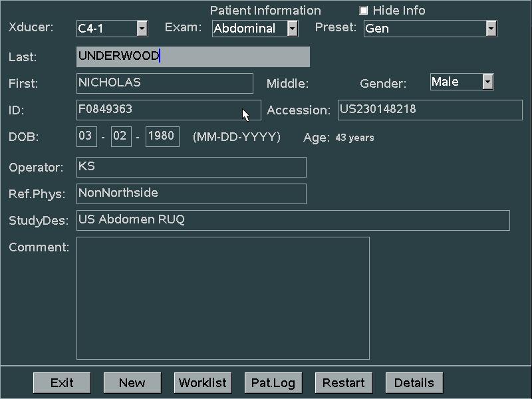532x399 pixels.
Task: Enable the Hide Info checkbox
Action: pos(364,11)
